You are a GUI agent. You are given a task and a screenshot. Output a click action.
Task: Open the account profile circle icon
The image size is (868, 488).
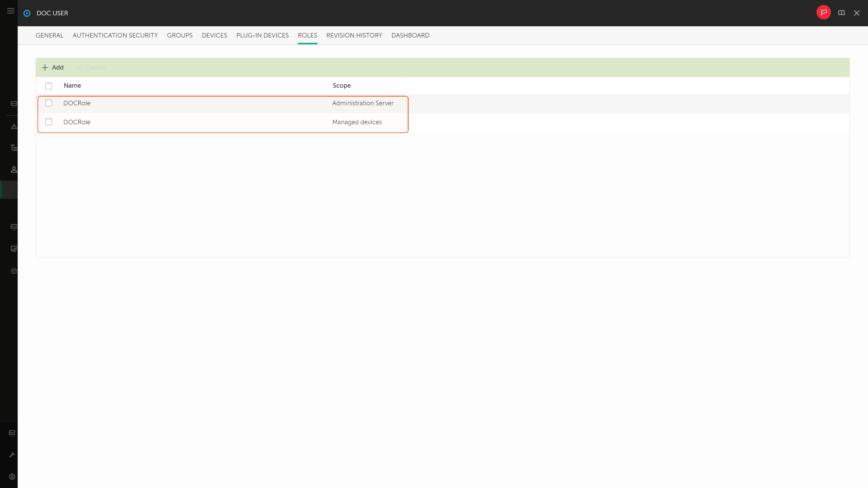coord(12,477)
